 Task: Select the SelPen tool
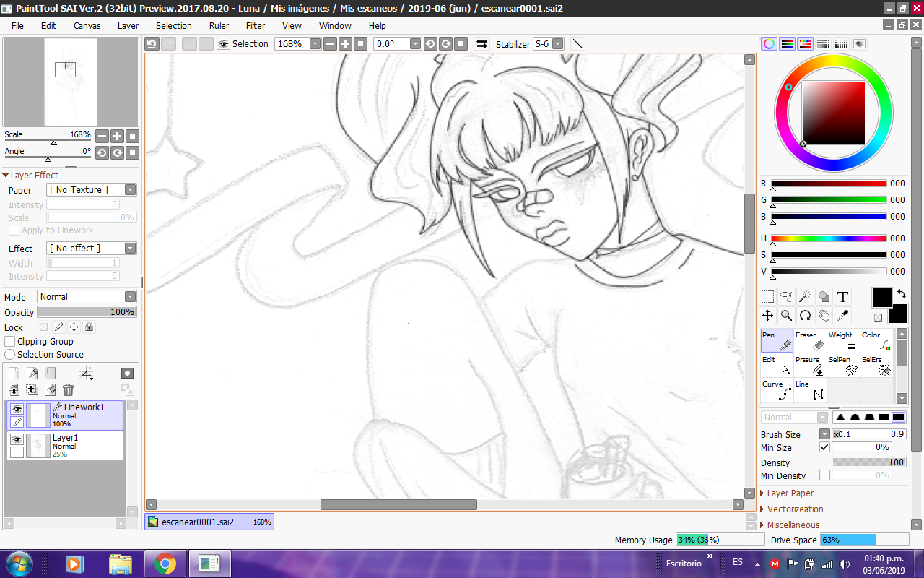[843, 366]
